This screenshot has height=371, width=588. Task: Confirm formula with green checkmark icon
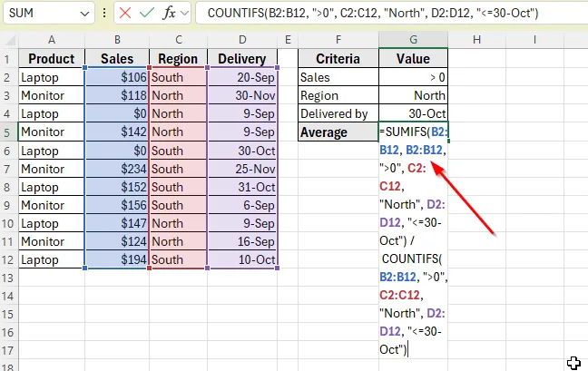pyautogui.click(x=146, y=13)
